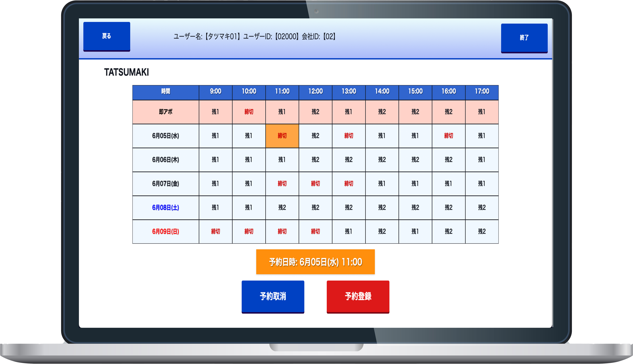
Task: Choose 6月06日(木) 17:00 slot
Action: 482,160
